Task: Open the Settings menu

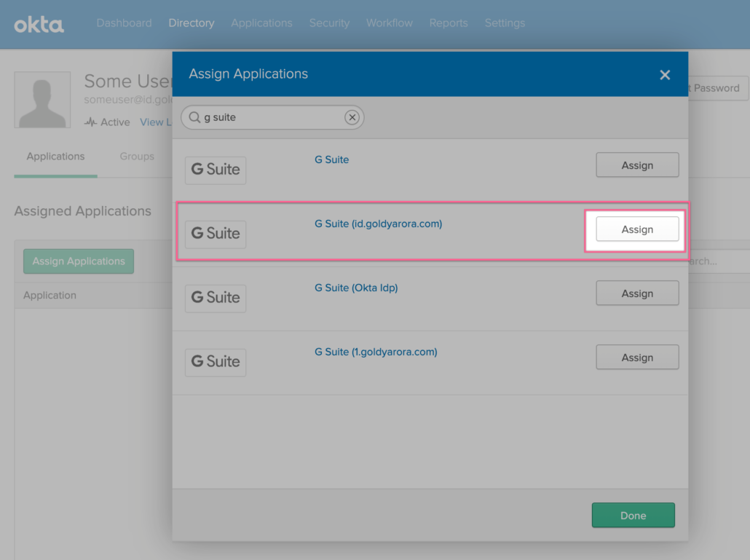Action: [x=505, y=23]
